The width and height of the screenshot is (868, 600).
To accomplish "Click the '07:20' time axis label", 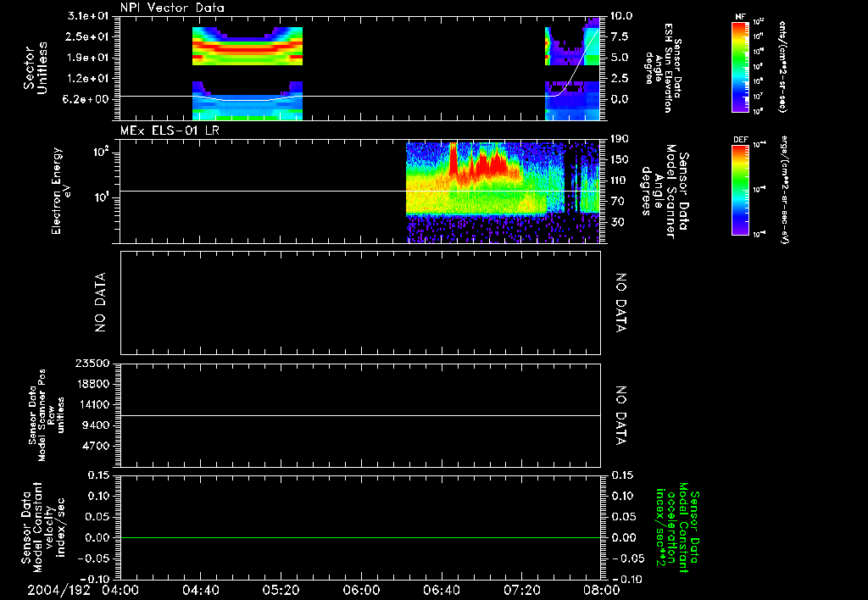I will (x=521, y=591).
